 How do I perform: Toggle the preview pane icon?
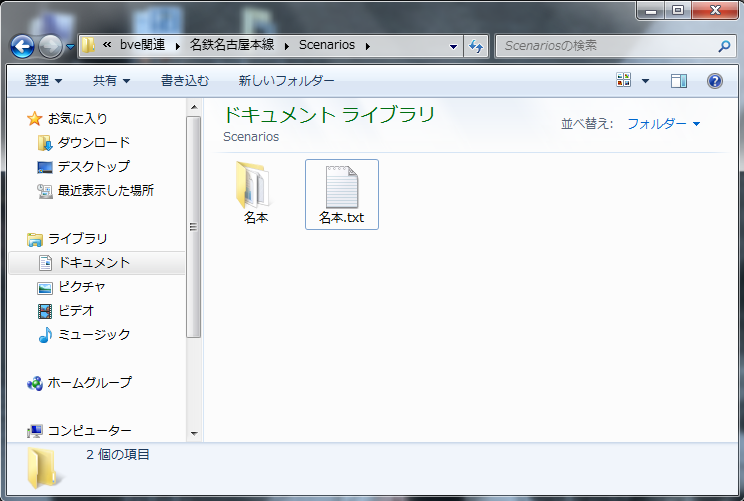pyautogui.click(x=679, y=81)
